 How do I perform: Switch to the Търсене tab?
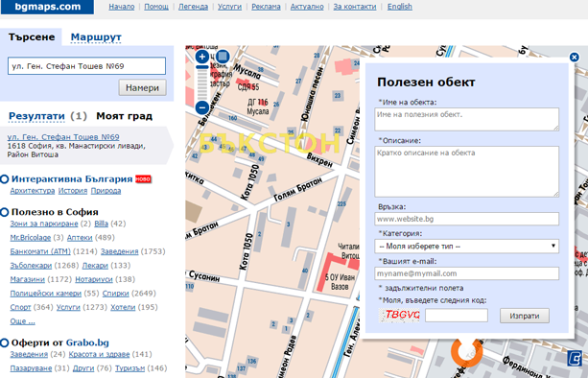point(32,37)
